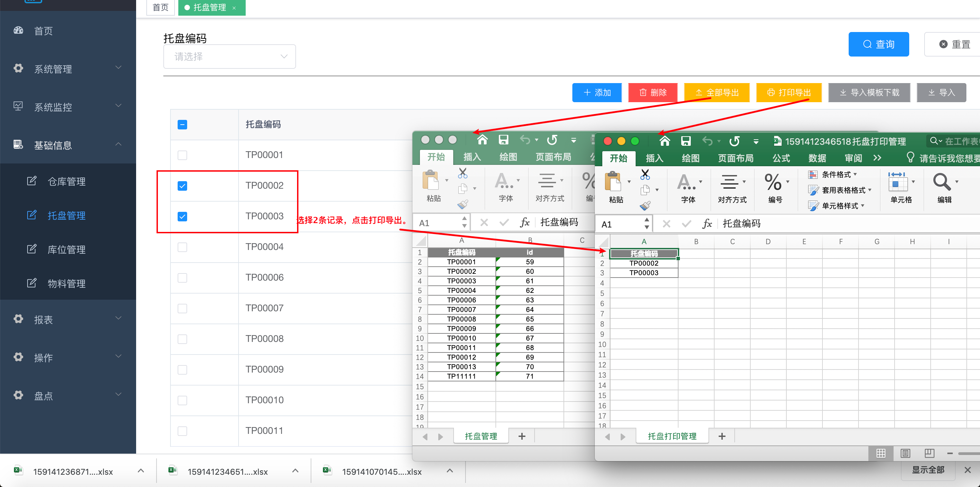
Task: Click the save icon in front Excel window
Action: tap(686, 141)
